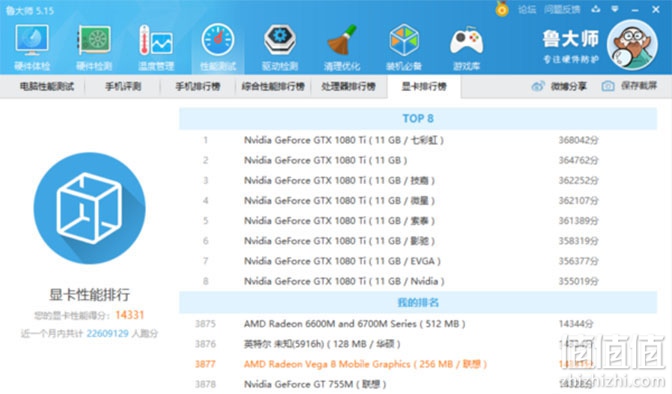Open 驱动检测 driver detection icon
Image resolution: width=672 pixels, height=394 pixels.
click(279, 40)
